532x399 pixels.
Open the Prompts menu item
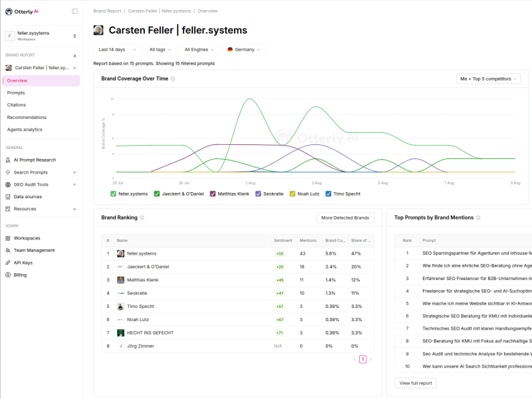(41, 93)
